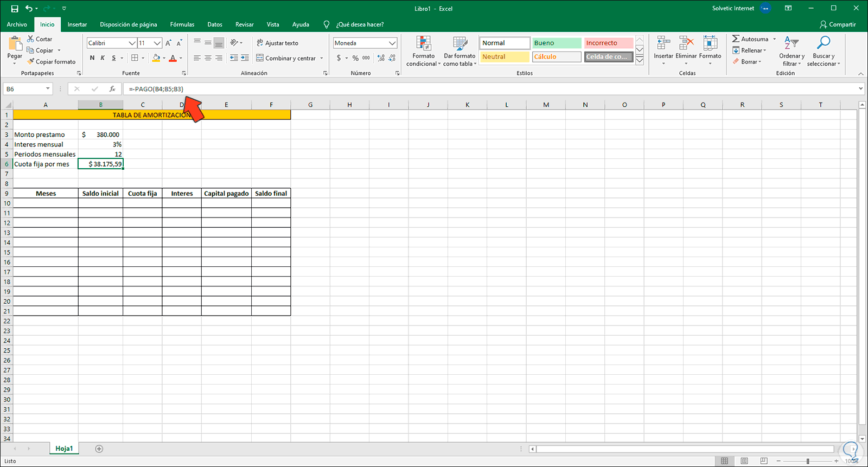Open Combinar y centrar dropdown arrow

click(x=322, y=58)
